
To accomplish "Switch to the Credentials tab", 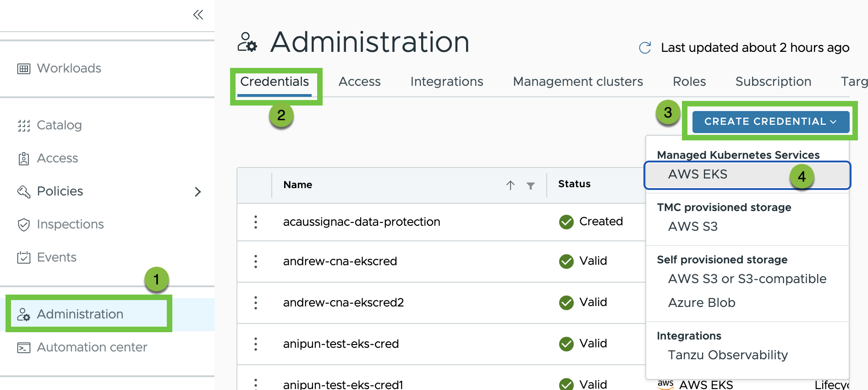I will point(275,82).
